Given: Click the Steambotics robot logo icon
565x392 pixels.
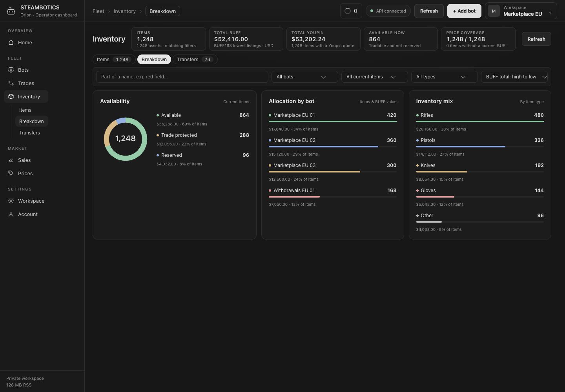Looking at the screenshot, I should tap(11, 11).
